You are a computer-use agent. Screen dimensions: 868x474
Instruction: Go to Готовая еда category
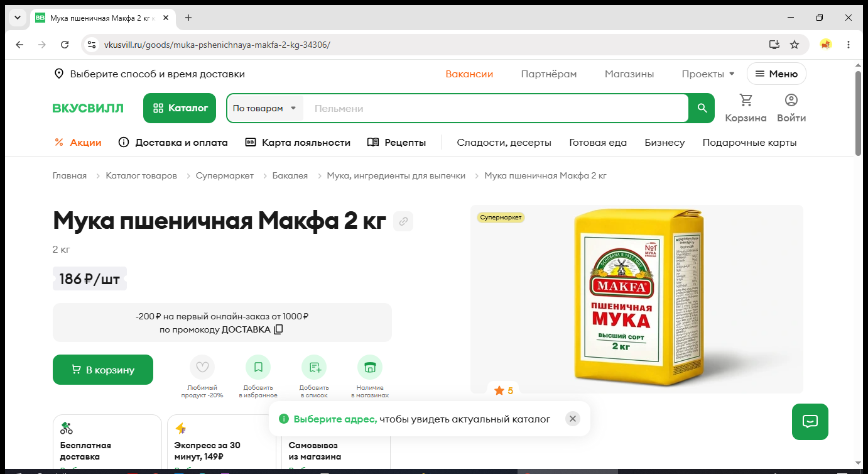pyautogui.click(x=598, y=143)
